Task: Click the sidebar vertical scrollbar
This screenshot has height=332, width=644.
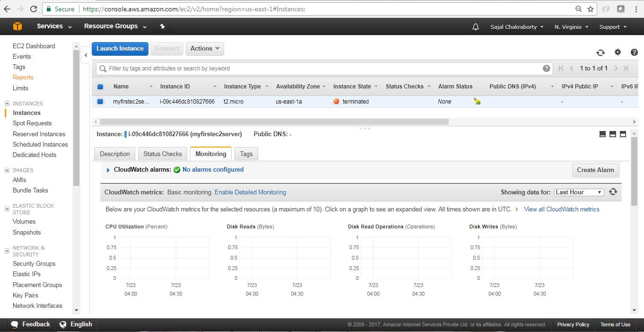Action: point(77,117)
